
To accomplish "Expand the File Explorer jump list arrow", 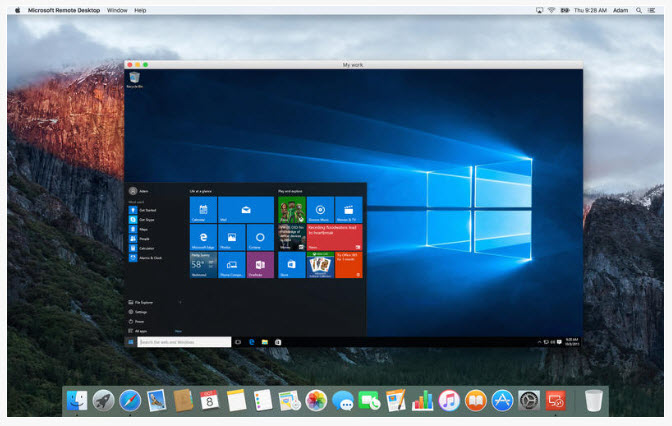I will (x=180, y=301).
